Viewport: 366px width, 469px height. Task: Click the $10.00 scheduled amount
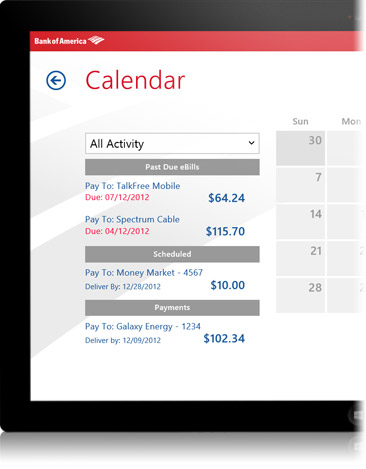click(x=227, y=285)
